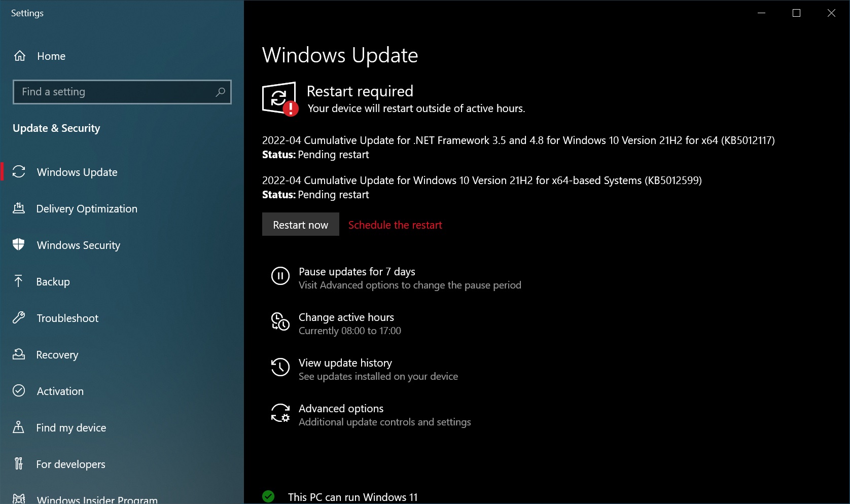
Task: Click the Recovery sidebar icon
Action: (19, 354)
